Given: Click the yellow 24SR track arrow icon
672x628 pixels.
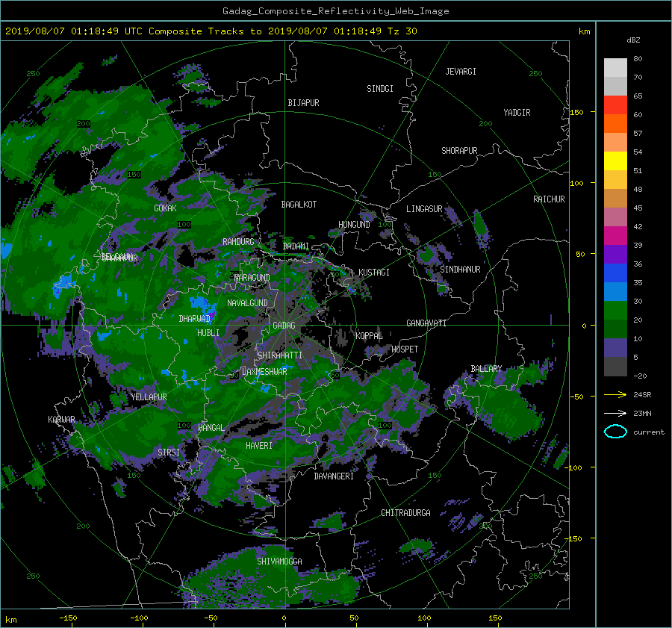Looking at the screenshot, I should 615,394.
